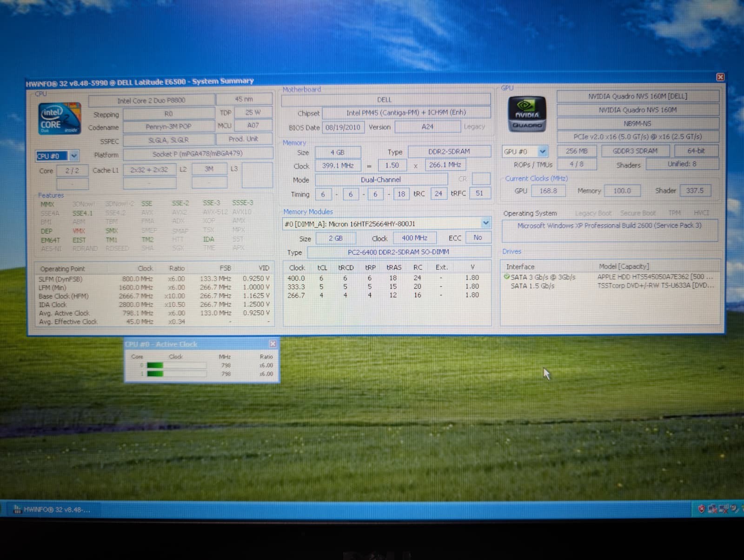The image size is (744, 560).
Task: Click the EIST feature label
Action: point(79,240)
